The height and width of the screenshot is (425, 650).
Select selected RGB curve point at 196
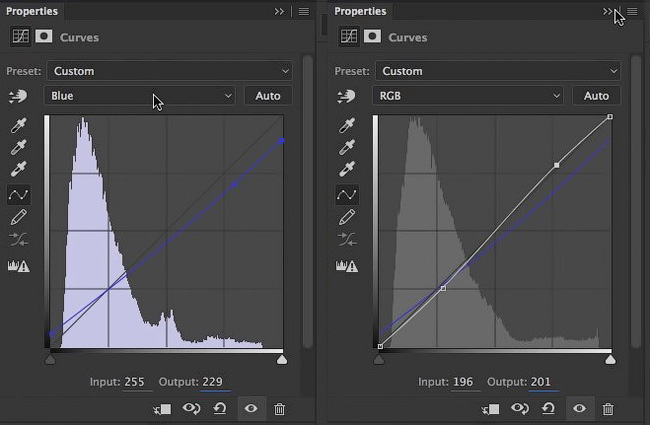556,165
